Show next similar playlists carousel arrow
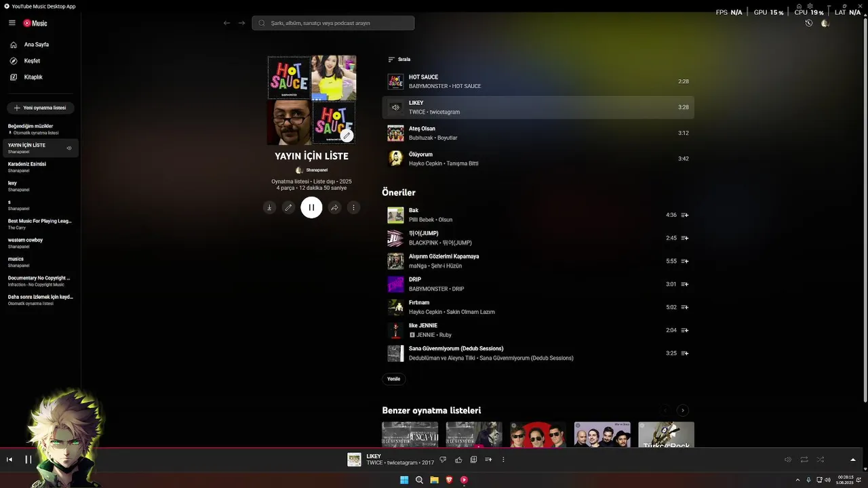 (683, 410)
